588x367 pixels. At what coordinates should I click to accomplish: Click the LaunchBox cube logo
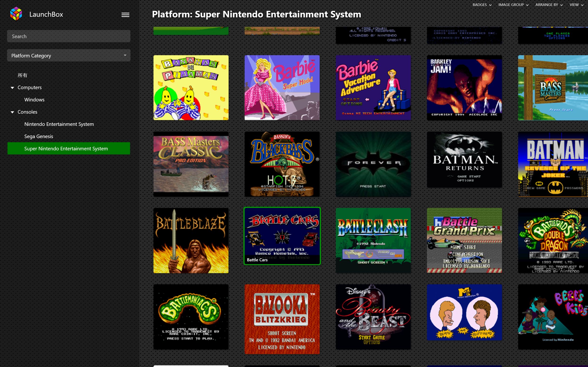click(16, 14)
